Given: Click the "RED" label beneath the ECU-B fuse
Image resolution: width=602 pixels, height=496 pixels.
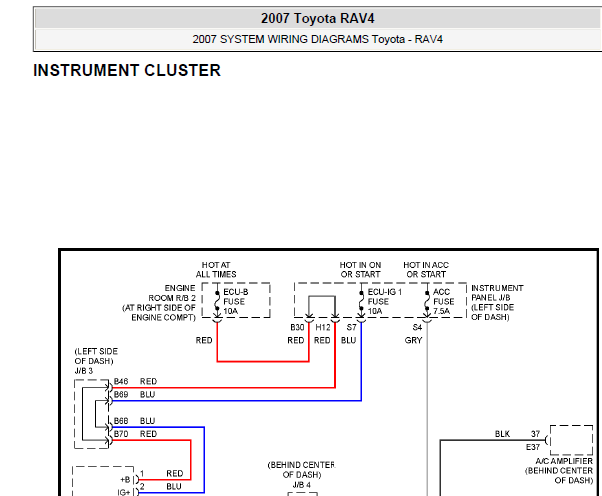Looking at the screenshot, I should [204, 341].
